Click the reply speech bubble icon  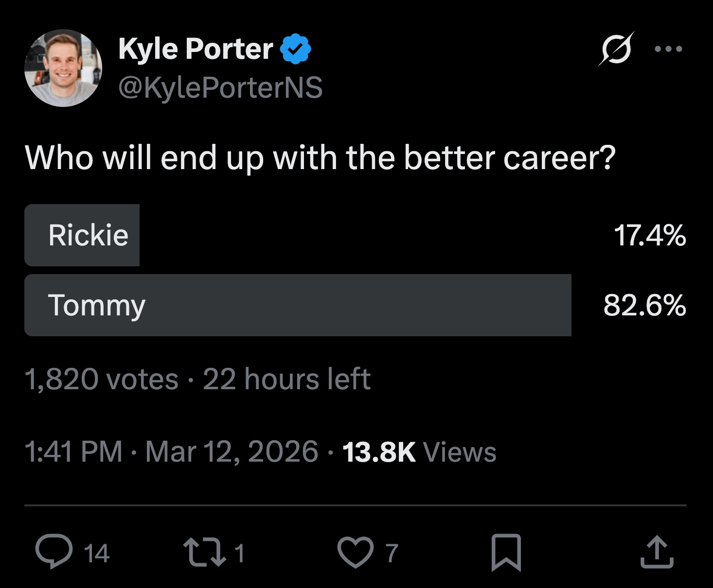tap(53, 551)
